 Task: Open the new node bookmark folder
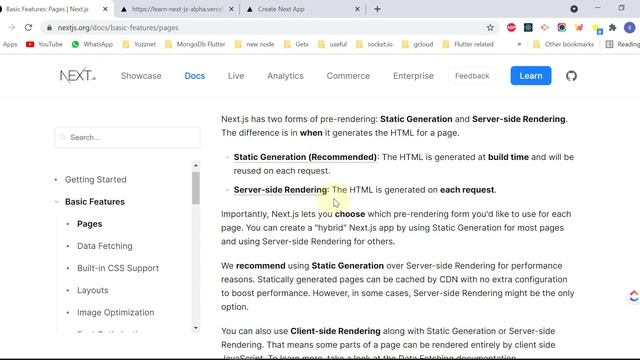pos(255,44)
